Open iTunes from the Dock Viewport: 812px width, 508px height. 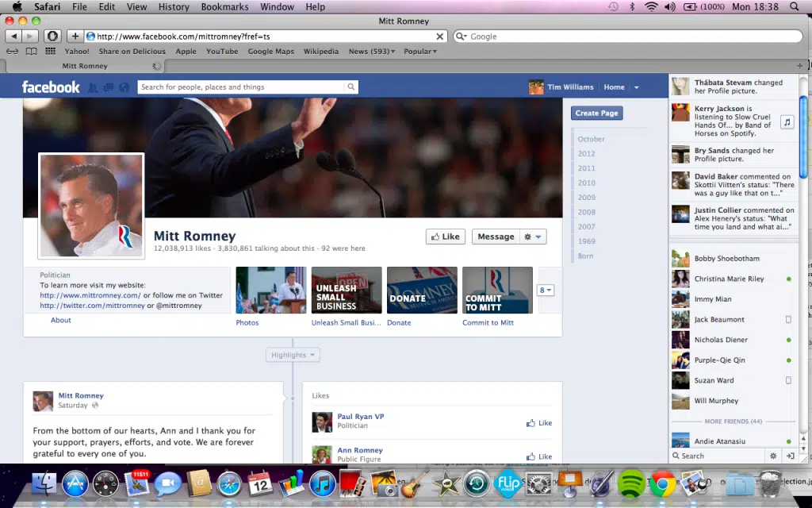coord(322,485)
